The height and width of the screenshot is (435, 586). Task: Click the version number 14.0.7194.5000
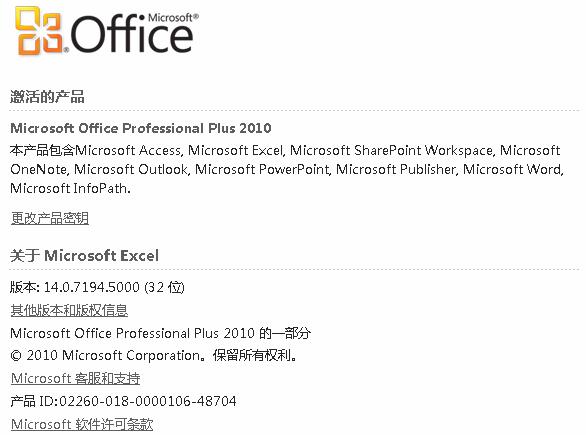pyautogui.click(x=92, y=287)
